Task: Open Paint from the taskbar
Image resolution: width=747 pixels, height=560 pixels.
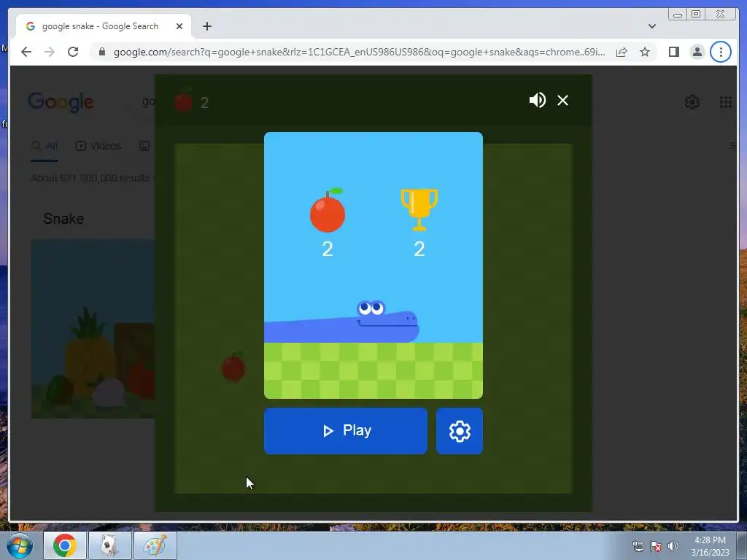Action: click(x=155, y=545)
